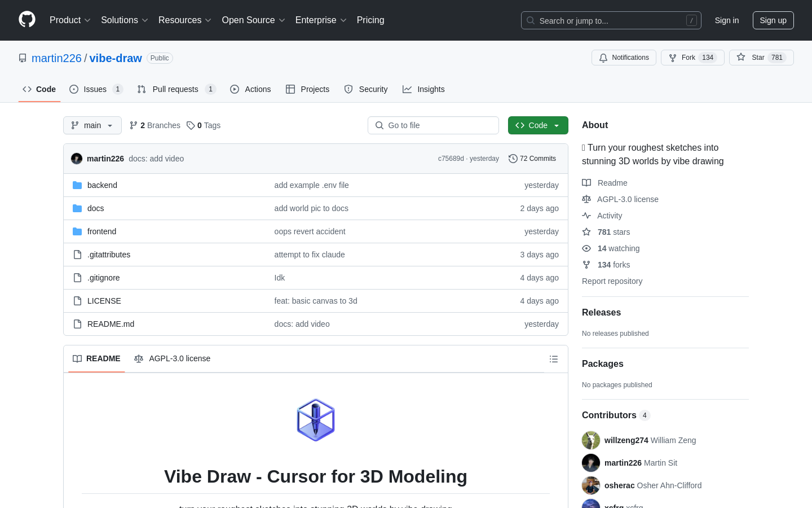The height and width of the screenshot is (508, 812).
Task: Open 'add example .env file' commit
Action: [311, 185]
